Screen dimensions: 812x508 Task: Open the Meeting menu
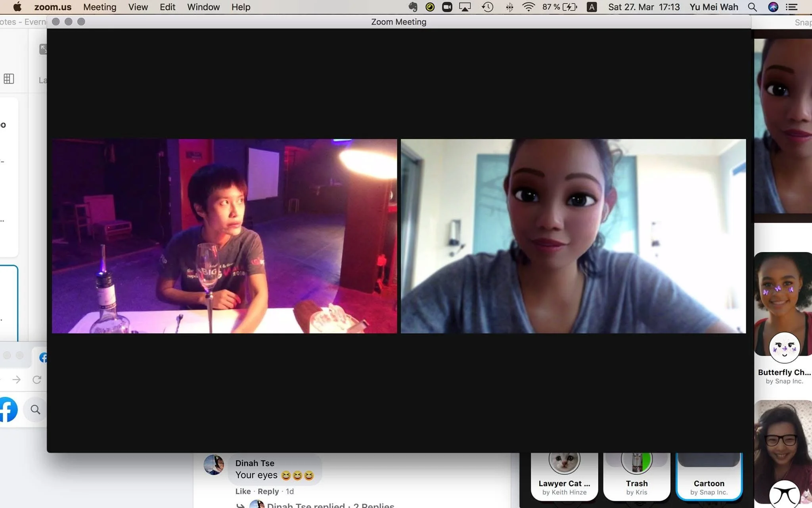100,7
